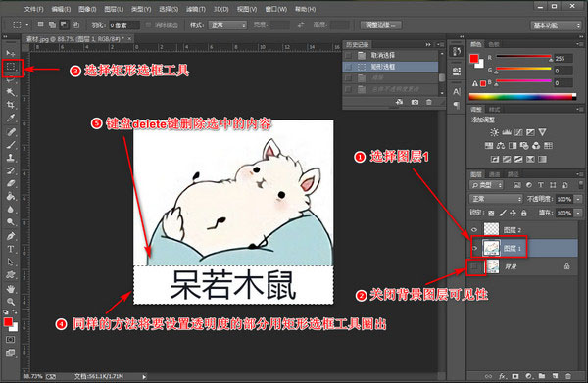Select the Move tool

tap(10, 53)
